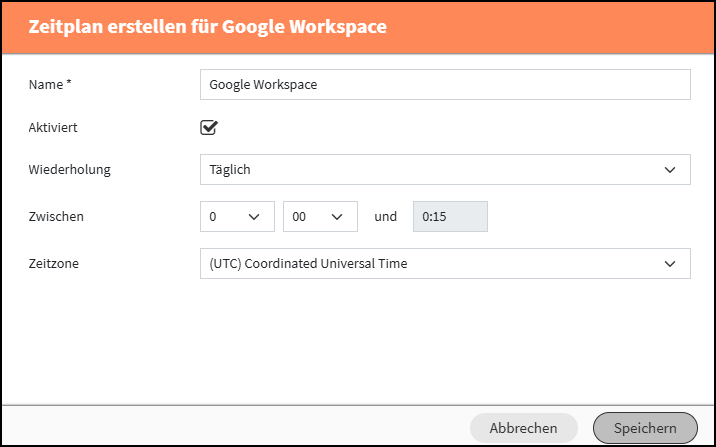
Task: Click the chevron icon of the hour selector
Action: click(254, 217)
